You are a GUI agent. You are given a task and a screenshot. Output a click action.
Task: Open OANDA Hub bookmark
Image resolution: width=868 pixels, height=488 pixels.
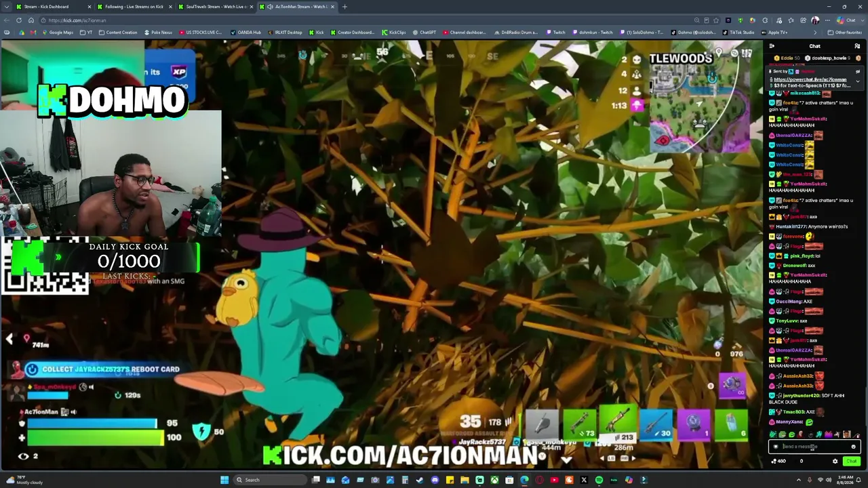[245, 33]
